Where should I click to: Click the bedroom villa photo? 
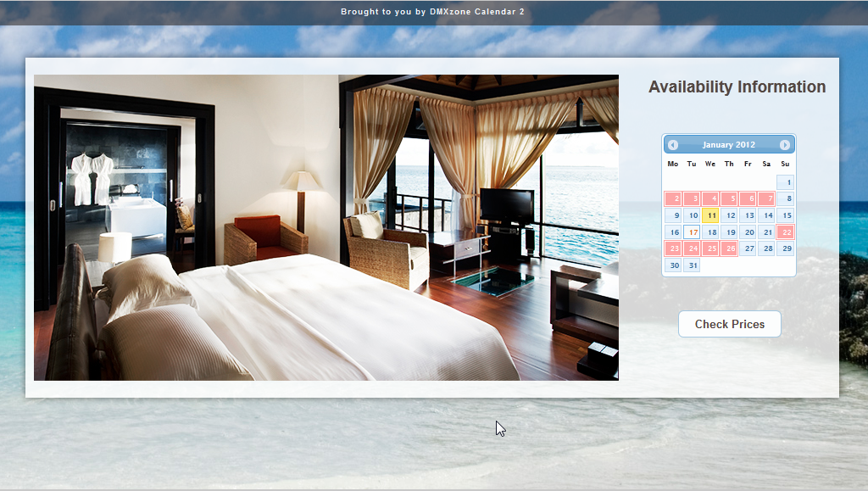pyautogui.click(x=326, y=227)
